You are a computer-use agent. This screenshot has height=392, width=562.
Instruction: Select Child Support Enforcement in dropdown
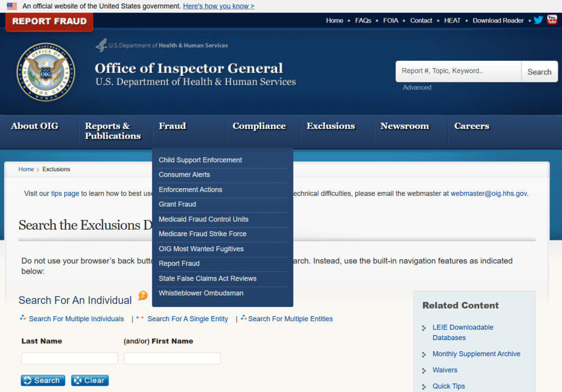click(200, 160)
